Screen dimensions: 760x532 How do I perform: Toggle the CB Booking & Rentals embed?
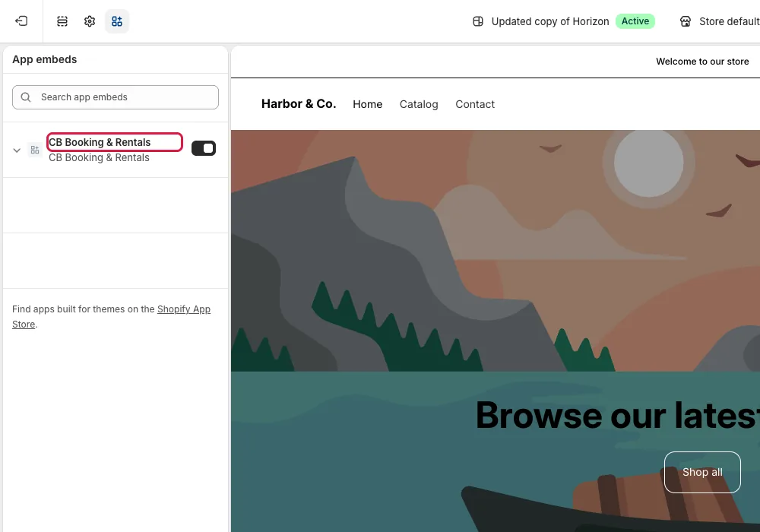pyautogui.click(x=204, y=148)
